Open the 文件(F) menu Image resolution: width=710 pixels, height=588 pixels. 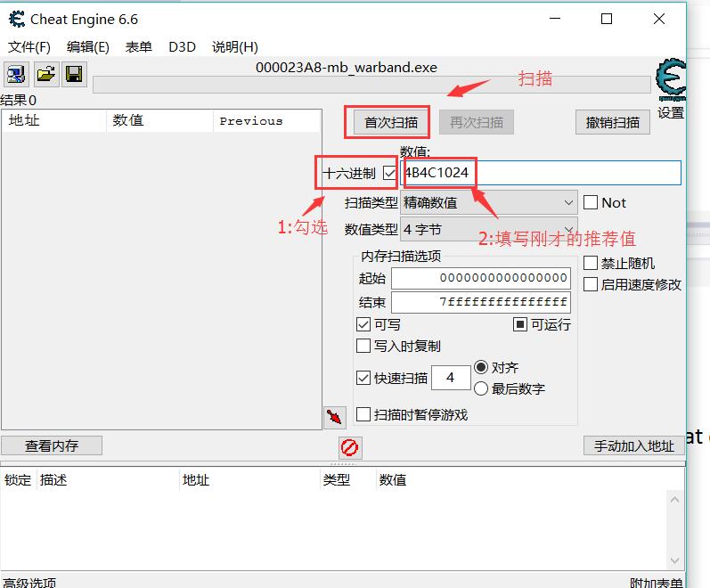[x=29, y=46]
